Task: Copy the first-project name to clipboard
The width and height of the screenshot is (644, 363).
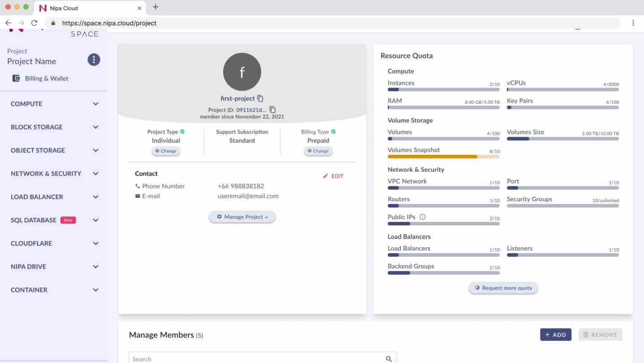Action: pyautogui.click(x=260, y=99)
